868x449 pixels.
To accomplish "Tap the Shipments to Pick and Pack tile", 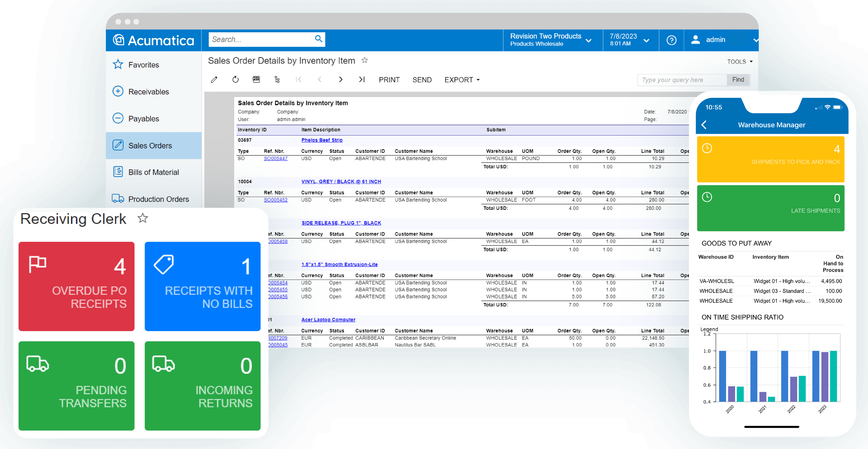I will coord(771,159).
